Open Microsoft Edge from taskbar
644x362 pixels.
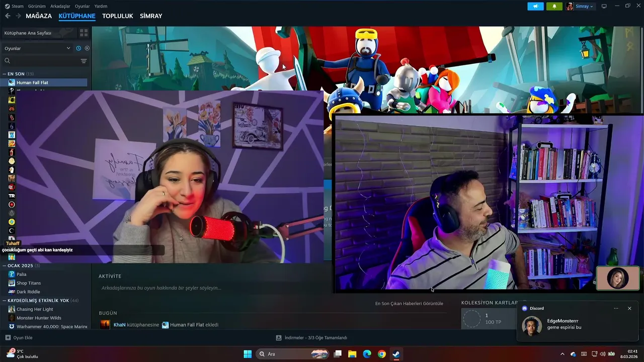pos(367,354)
